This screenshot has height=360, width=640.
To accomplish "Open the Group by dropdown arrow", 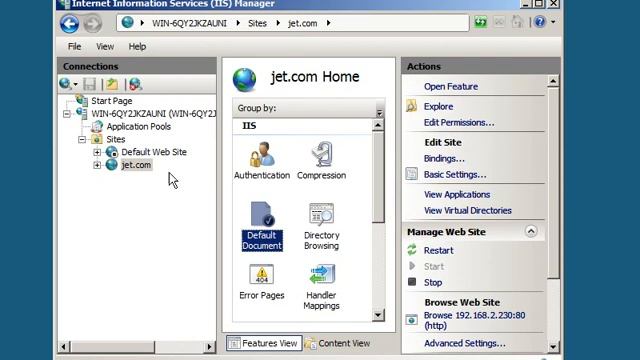I will tap(380, 112).
